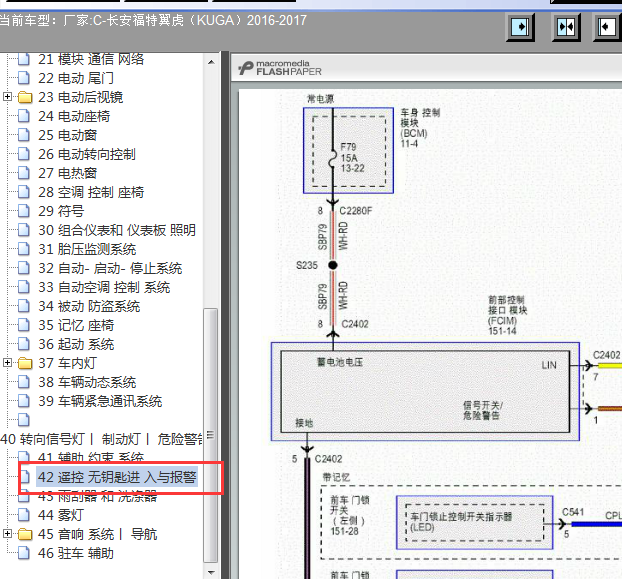Image resolution: width=622 pixels, height=579 pixels.
Task: Click page icon beside 25 电动窗
Action: coord(24,135)
